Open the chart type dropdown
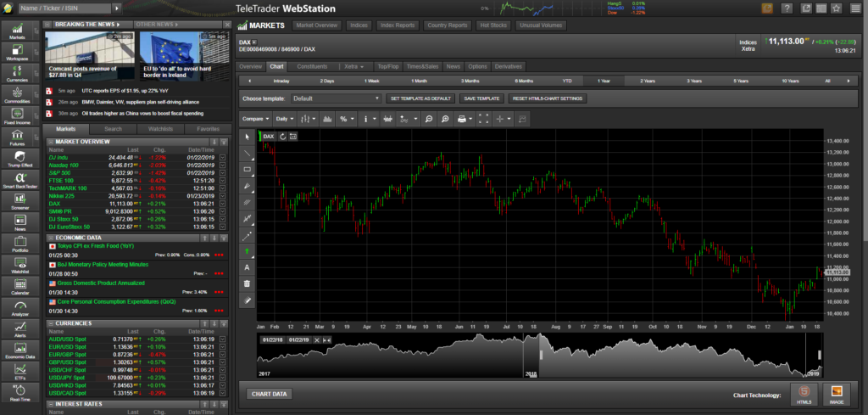The width and height of the screenshot is (868, 415). click(308, 119)
